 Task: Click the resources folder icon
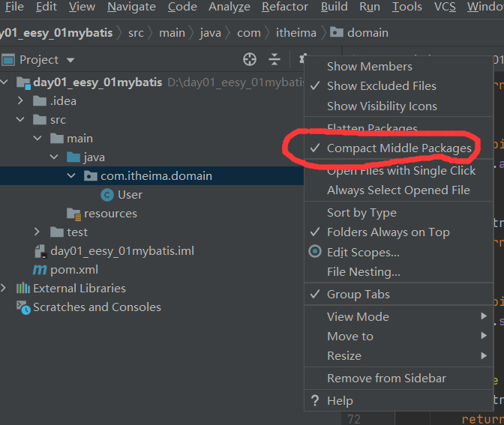tap(73, 214)
